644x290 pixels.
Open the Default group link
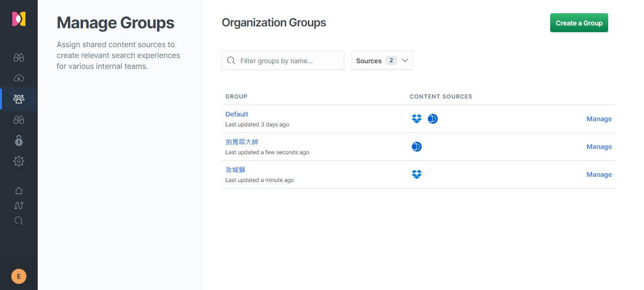point(237,114)
